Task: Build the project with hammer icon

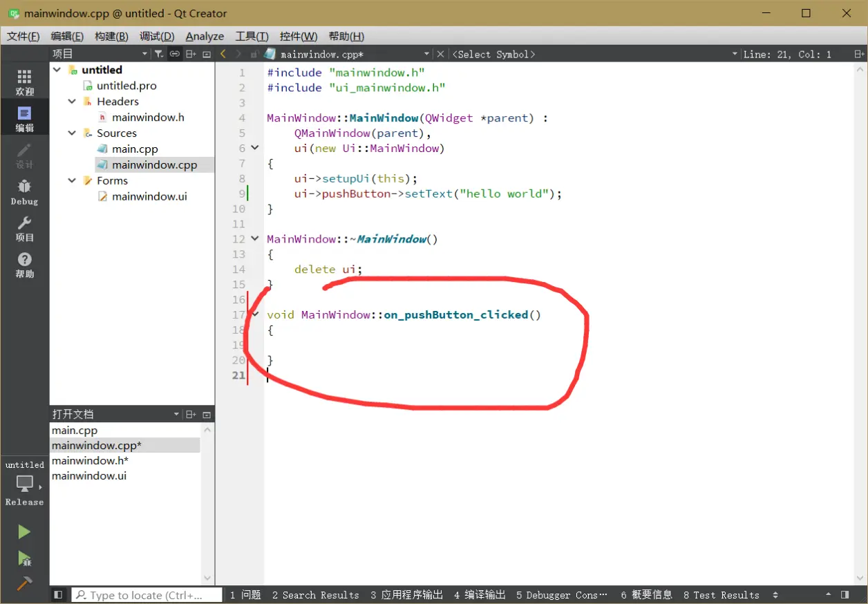Action: coord(24,583)
